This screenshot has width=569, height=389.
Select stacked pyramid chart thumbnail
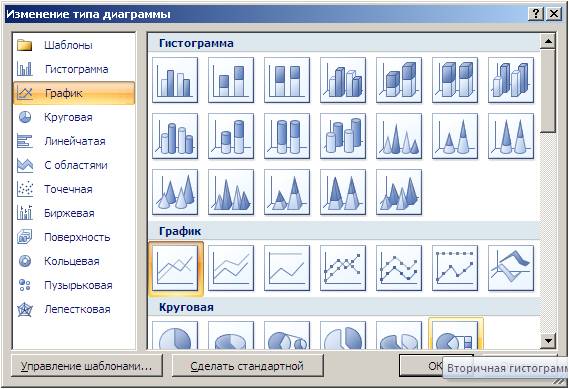(x=287, y=192)
